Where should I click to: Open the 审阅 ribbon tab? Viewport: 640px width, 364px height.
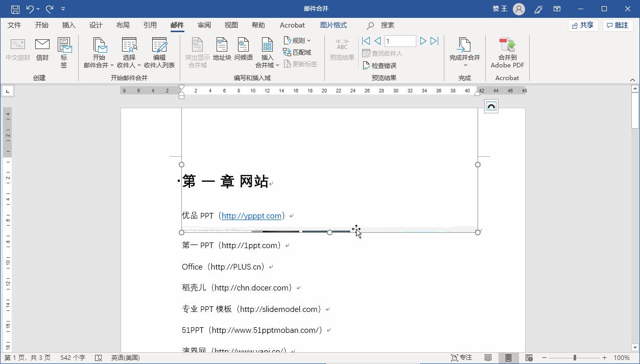(x=204, y=25)
